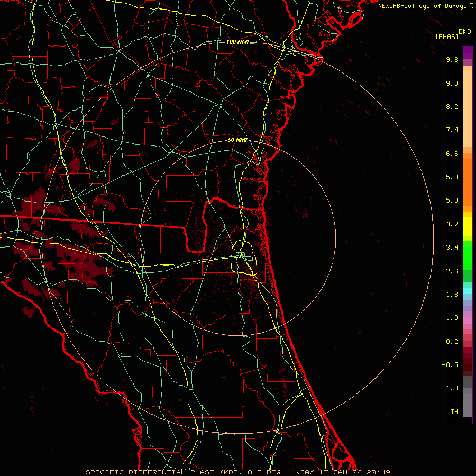This screenshot has width=476, height=476.
Task: Click the 2.6 scale value
Action: tap(452, 271)
